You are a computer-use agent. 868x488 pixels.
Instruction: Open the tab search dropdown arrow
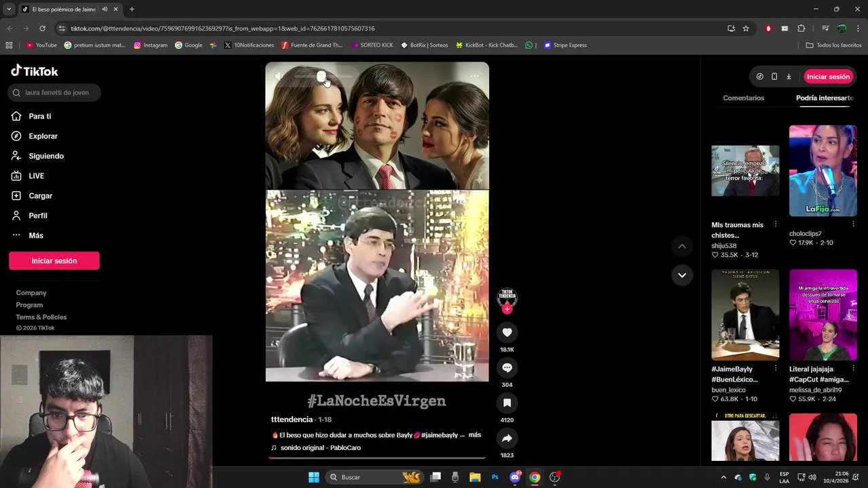coord(9,9)
